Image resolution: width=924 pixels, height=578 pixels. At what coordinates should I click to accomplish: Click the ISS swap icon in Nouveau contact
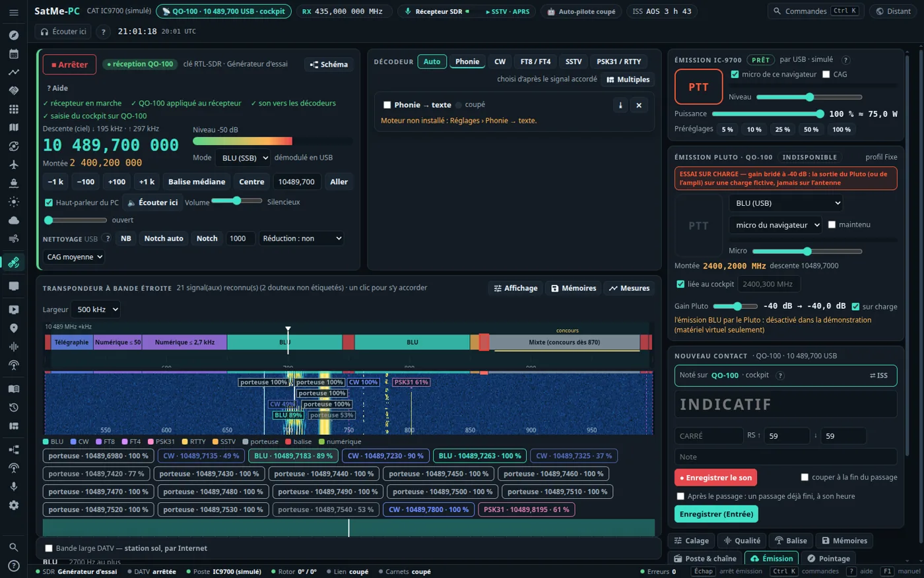[878, 375]
